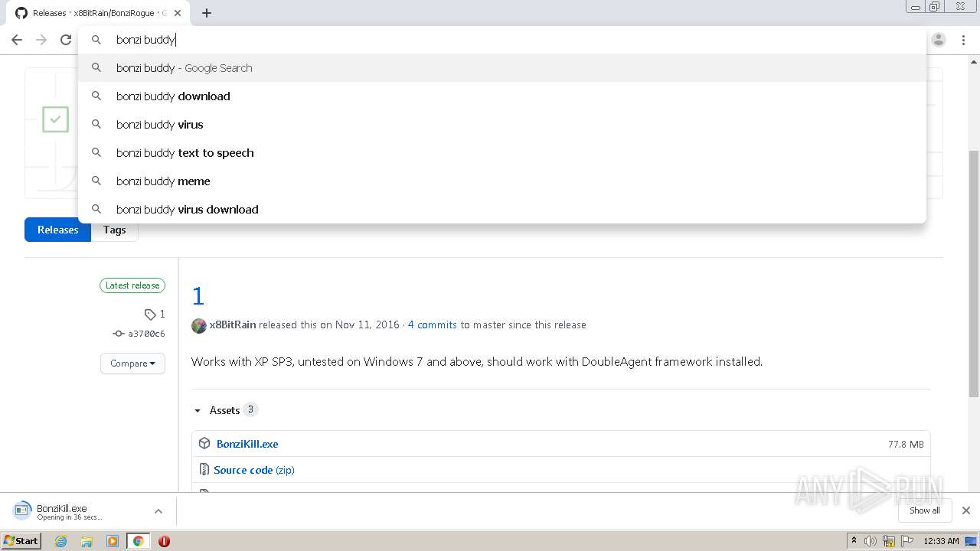Download BonziKill.exe asset
This screenshot has height=551, width=980.
click(247, 444)
